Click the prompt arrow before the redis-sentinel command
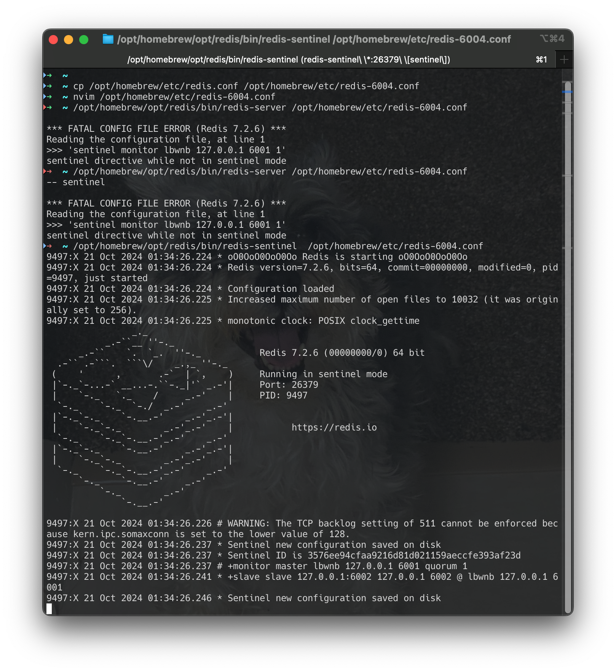 coord(48,246)
